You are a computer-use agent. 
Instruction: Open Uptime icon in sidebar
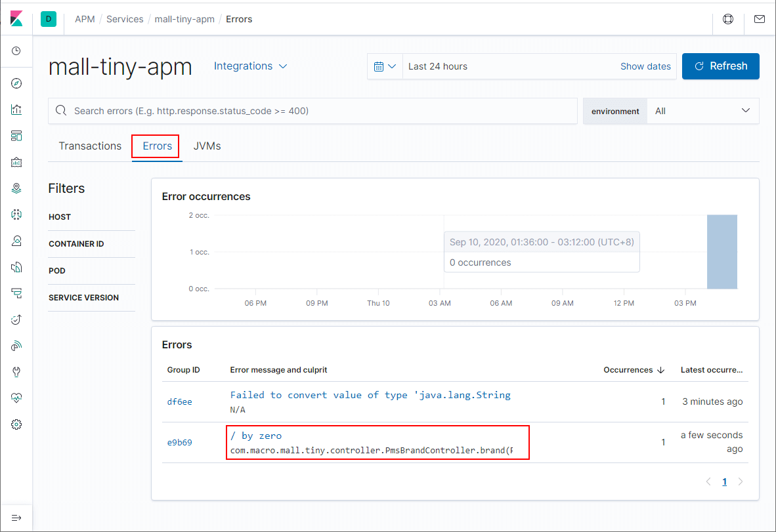pyautogui.click(x=16, y=319)
